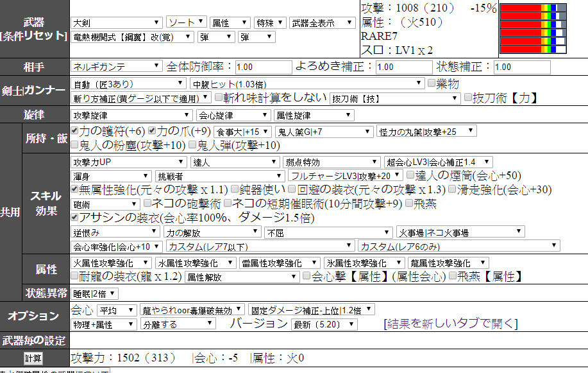Uncheck the 無属性強化 checkbox
588x373 pixels.
(74, 189)
